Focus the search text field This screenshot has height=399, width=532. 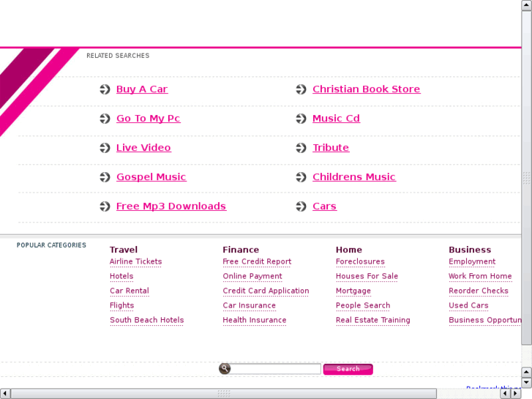click(x=276, y=369)
